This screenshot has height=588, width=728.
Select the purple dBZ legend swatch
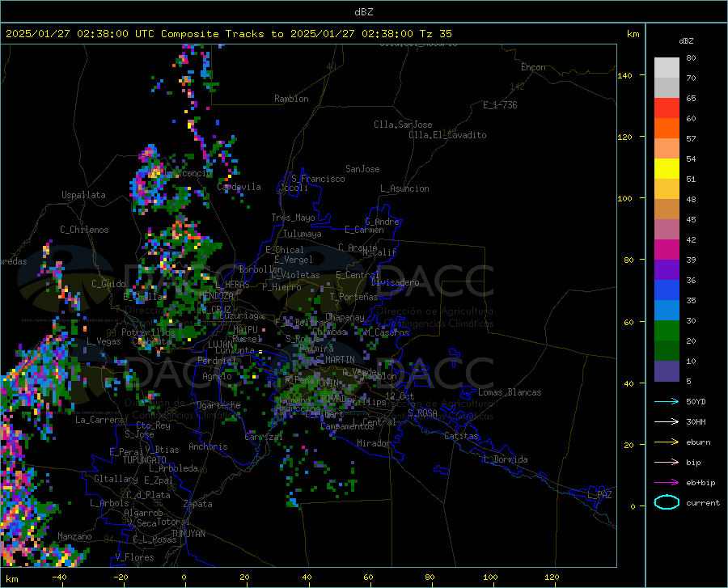coord(667,270)
